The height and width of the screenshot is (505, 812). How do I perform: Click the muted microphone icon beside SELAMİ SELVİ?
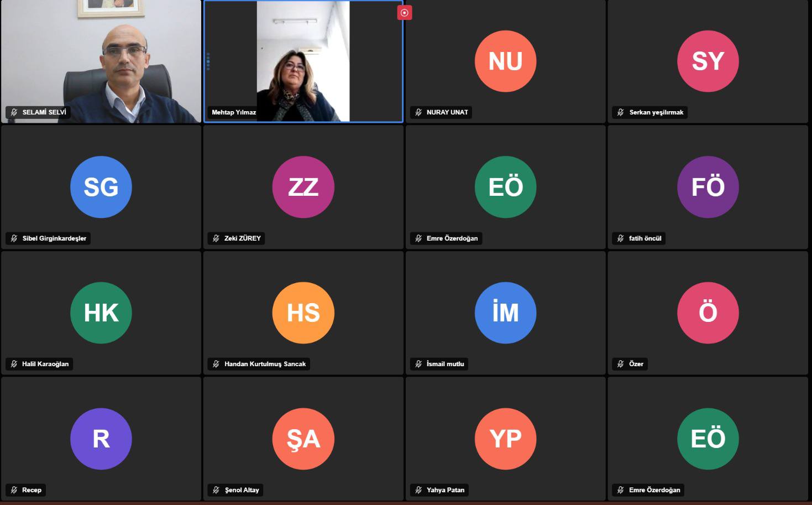point(14,112)
